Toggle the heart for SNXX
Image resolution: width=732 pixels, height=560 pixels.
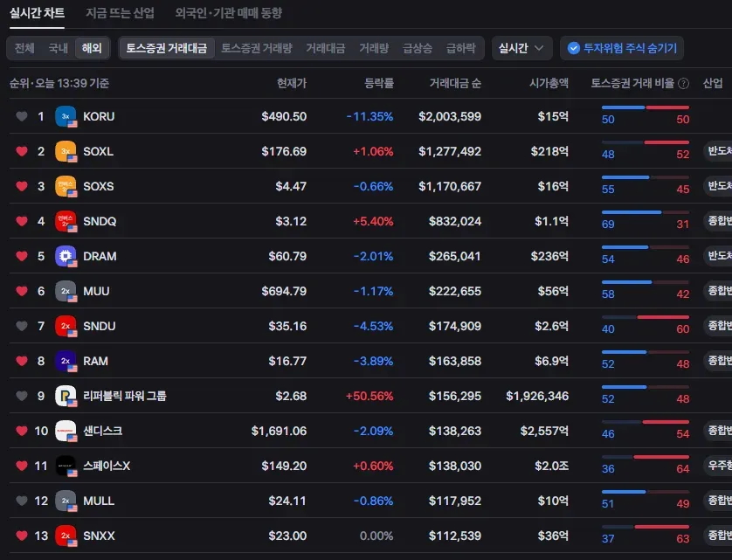[22, 536]
